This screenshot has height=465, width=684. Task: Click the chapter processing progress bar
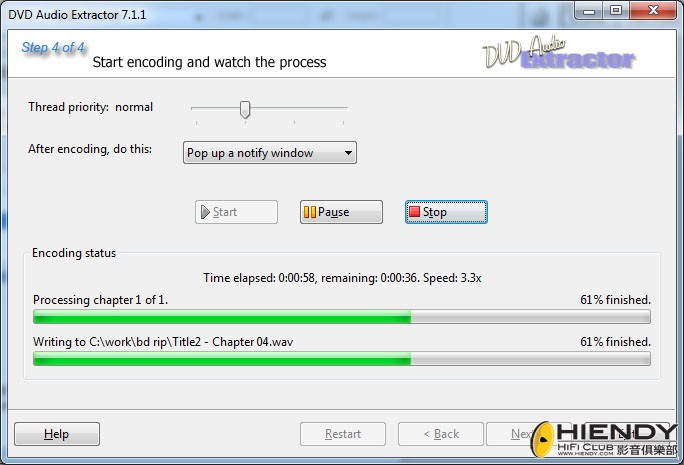(x=342, y=317)
